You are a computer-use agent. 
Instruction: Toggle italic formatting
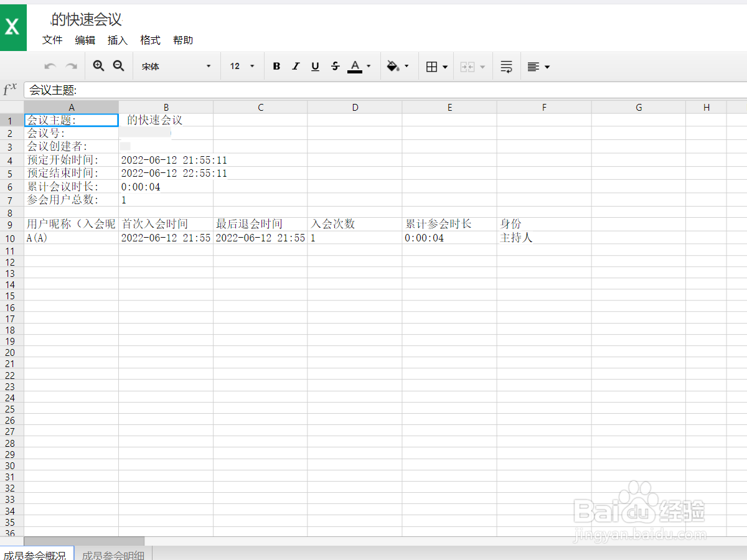click(x=296, y=67)
